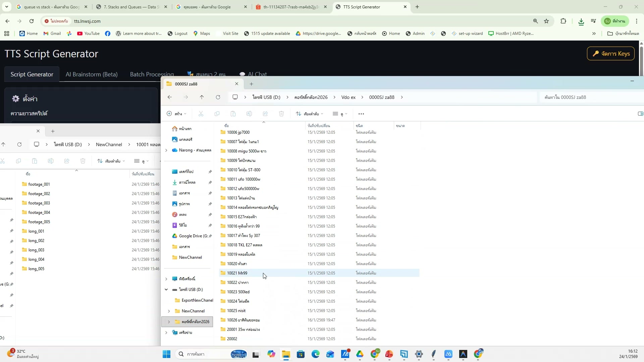Toggle the bookmark star in Chrome address bar
The image size is (644, 362).
[x=547, y=21]
